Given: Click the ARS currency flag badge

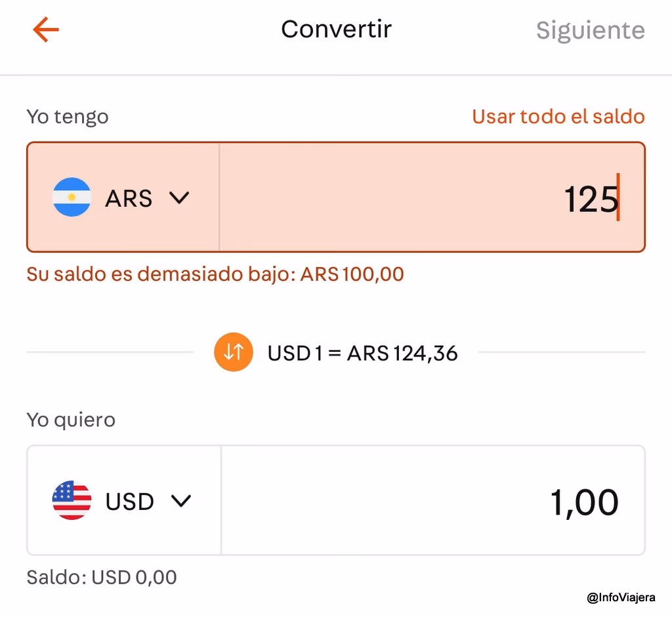Looking at the screenshot, I should tap(72, 198).
